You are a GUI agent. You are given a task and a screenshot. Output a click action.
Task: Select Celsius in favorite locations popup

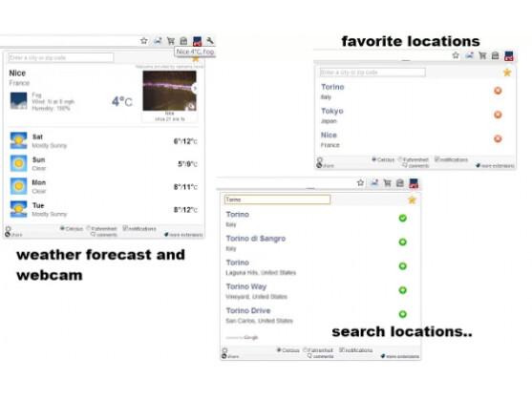click(373, 159)
